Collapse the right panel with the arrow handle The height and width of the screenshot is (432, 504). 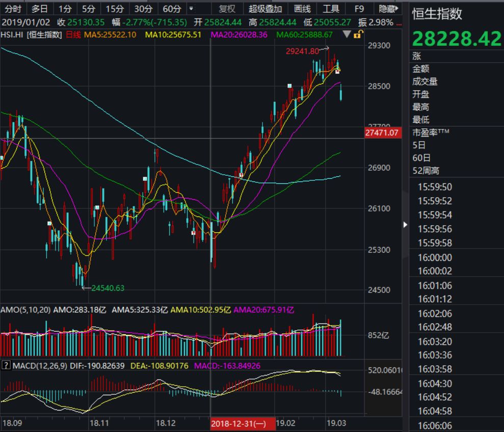[405, 224]
